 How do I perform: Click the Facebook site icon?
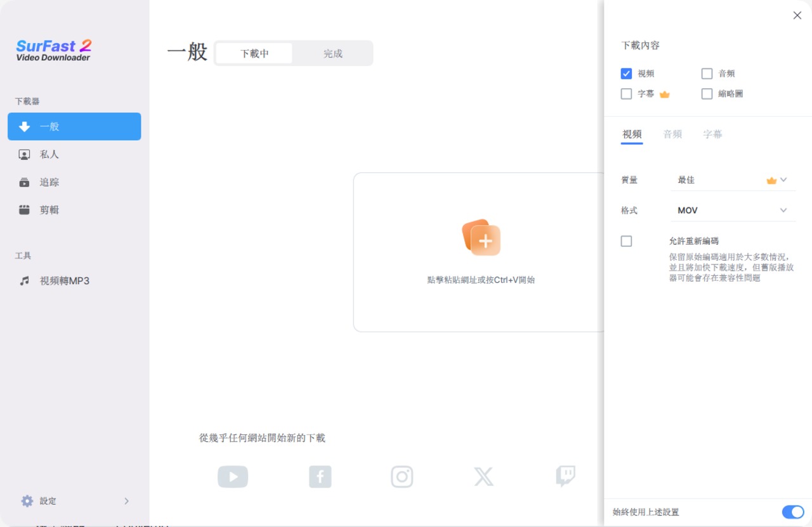[x=320, y=477]
